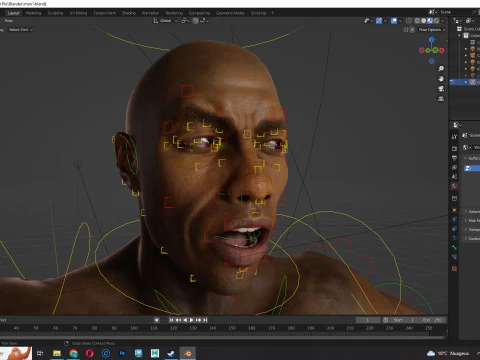The height and width of the screenshot is (360, 480).
Task: Switch to the UV Editing workspace
Action: (x=78, y=13)
